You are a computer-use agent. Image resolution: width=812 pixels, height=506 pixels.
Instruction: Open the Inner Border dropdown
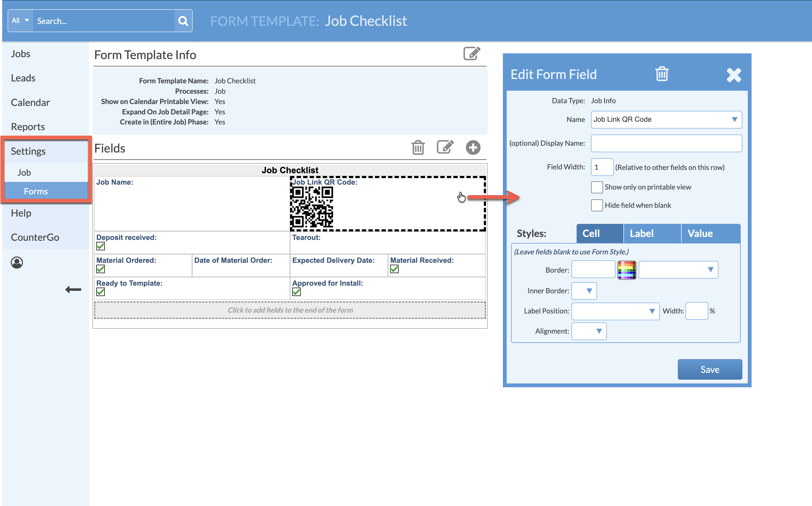coord(584,291)
